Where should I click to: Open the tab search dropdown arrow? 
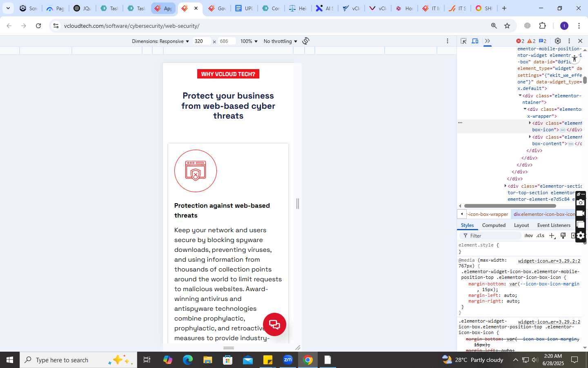coord(8,8)
